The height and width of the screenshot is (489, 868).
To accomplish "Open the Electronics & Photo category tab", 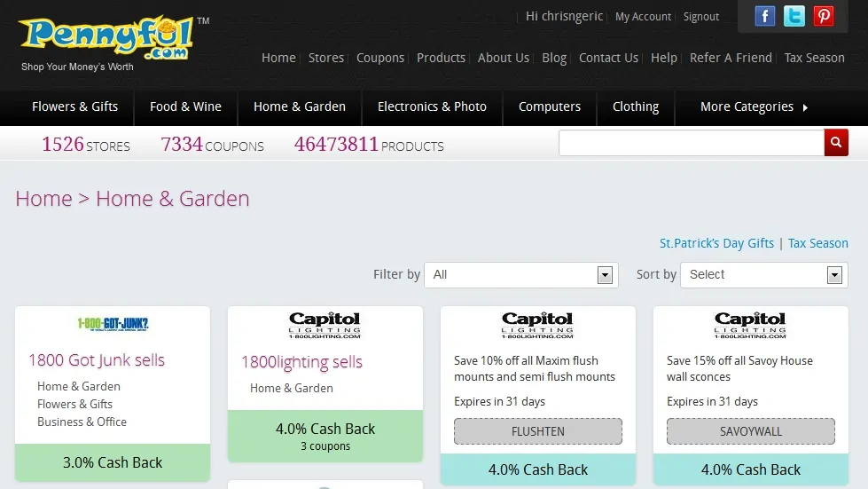I will pyautogui.click(x=432, y=106).
